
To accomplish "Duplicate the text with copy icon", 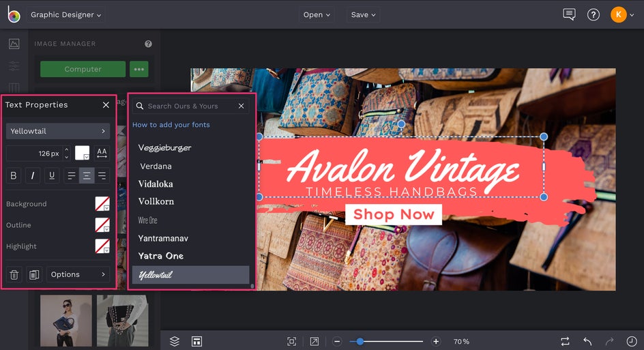I will tap(34, 274).
